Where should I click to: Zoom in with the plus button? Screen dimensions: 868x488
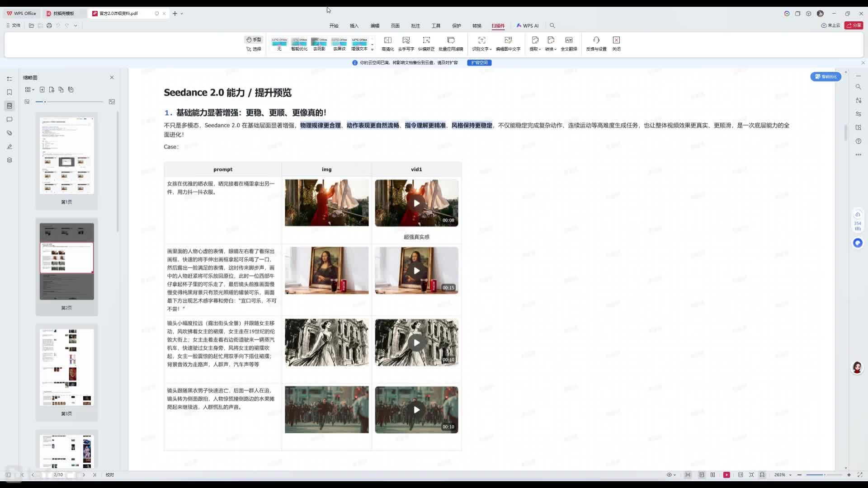pos(849,475)
